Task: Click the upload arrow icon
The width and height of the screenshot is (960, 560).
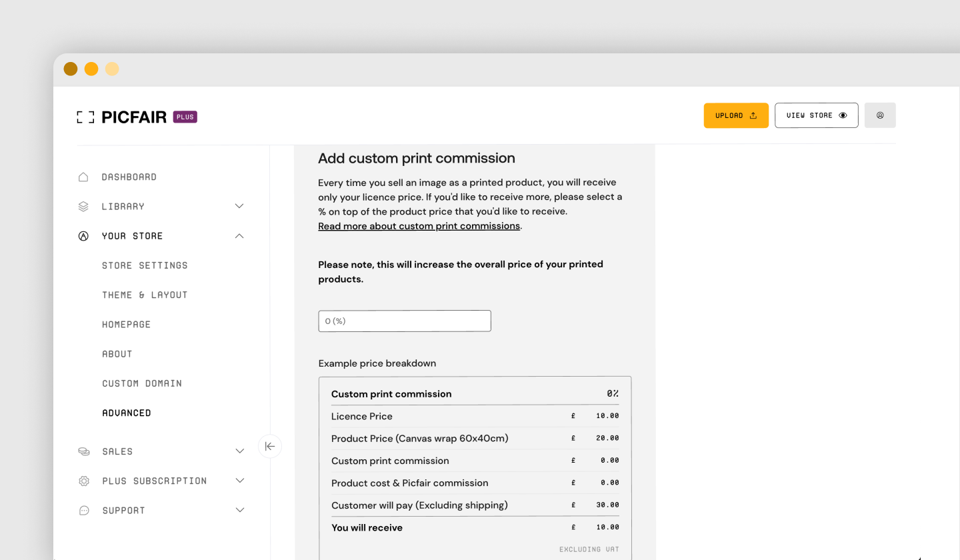Action: [x=753, y=115]
